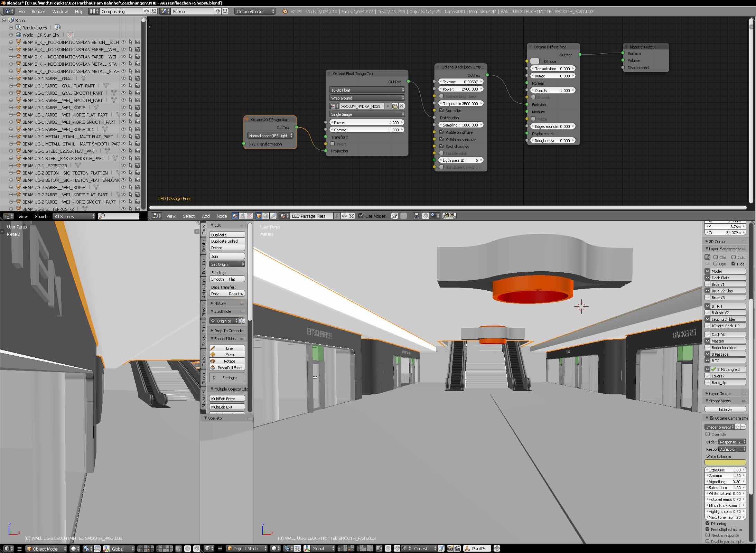Unlink the LED Passage Fries material
Viewport: 756px width, 553px height.
pyautogui.click(x=352, y=216)
